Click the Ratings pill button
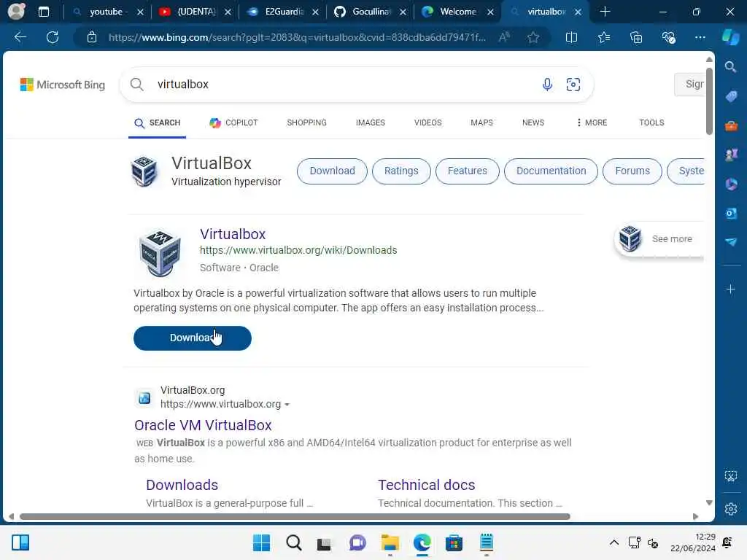The height and width of the screenshot is (560, 747). [401, 171]
